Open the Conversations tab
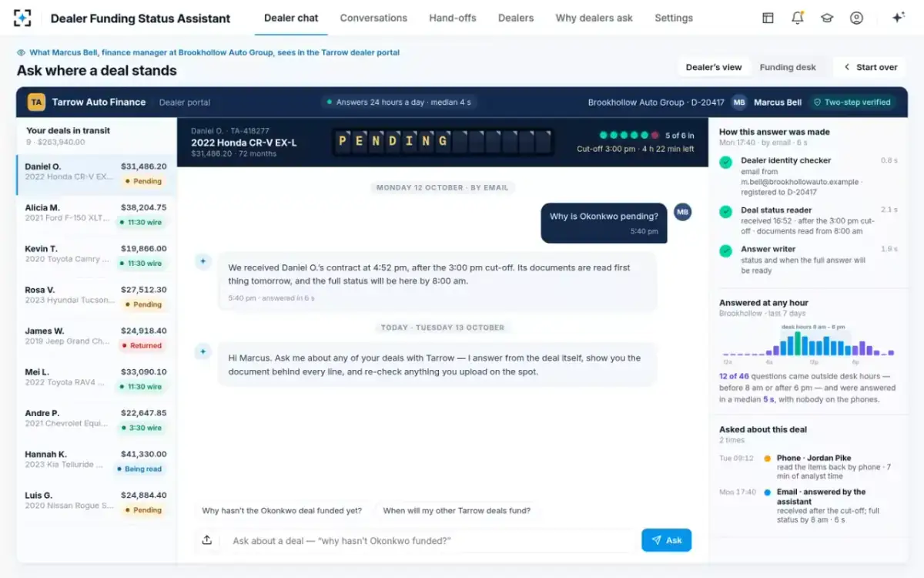The image size is (924, 578). click(373, 18)
